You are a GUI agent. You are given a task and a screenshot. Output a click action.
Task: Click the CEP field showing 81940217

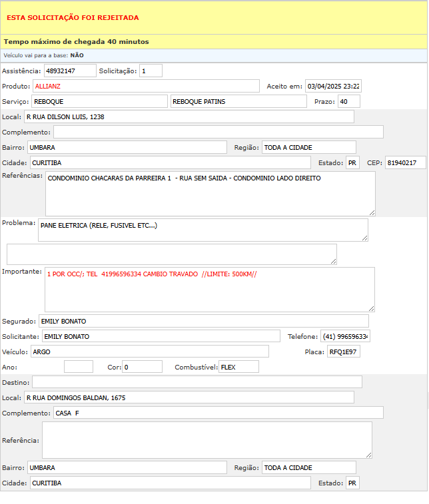(404, 162)
